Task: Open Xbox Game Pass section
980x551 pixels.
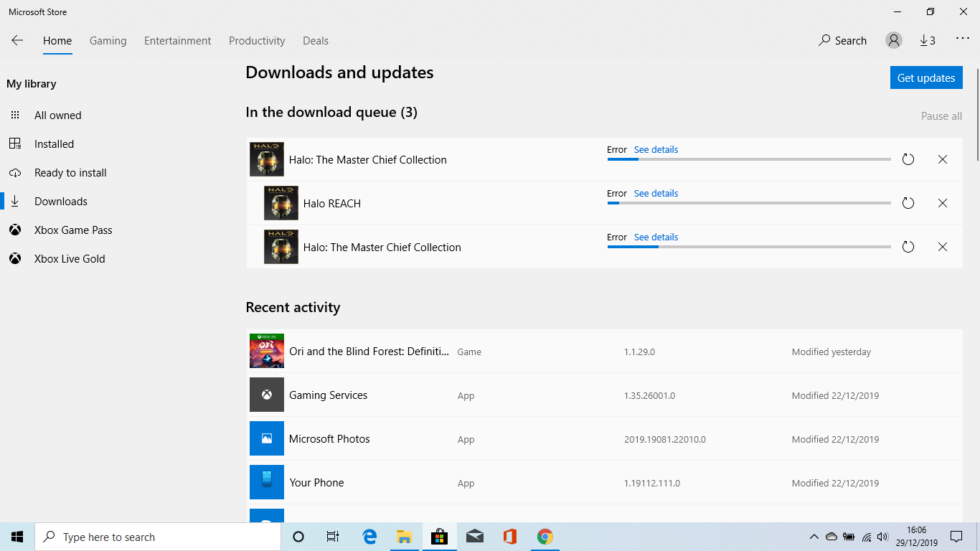Action: (73, 230)
